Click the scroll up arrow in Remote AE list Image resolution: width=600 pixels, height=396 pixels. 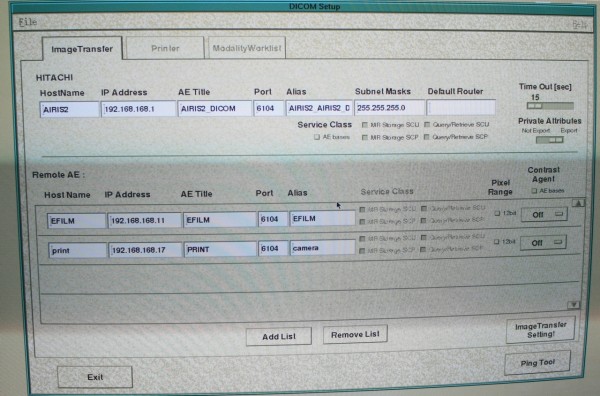tap(579, 203)
